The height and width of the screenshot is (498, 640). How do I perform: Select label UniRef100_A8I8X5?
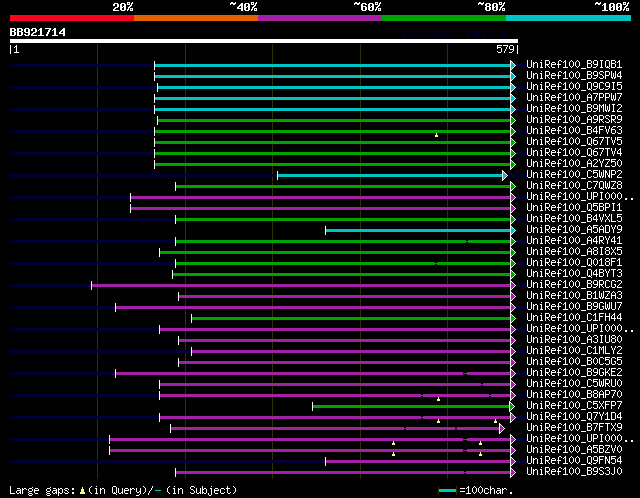[574, 252]
